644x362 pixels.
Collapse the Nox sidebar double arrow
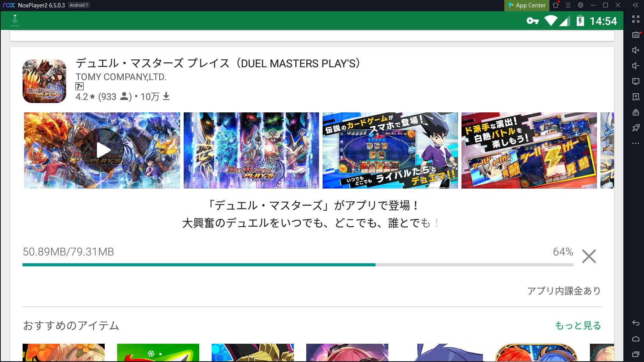point(635,5)
